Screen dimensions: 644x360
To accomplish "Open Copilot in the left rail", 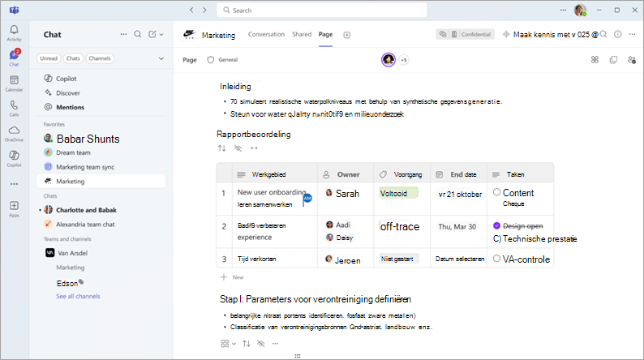I will click(14, 158).
